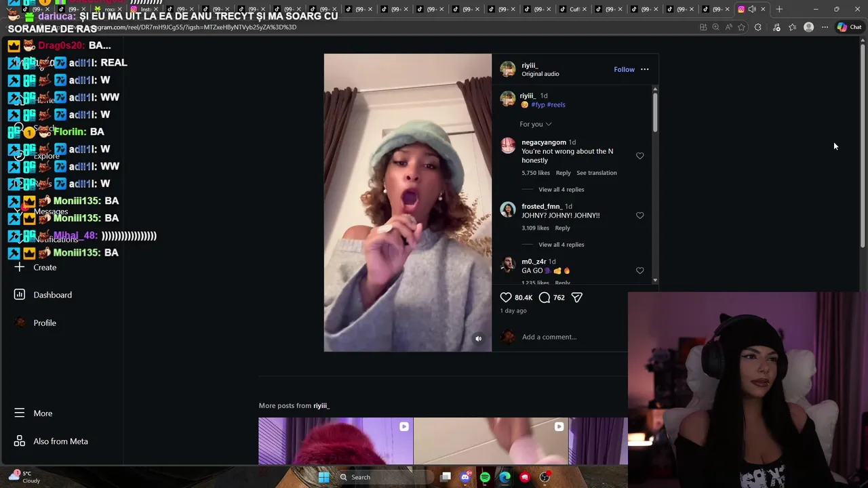Open the media control music icon in toolbar
The height and width of the screenshot is (488, 868).
click(776, 27)
